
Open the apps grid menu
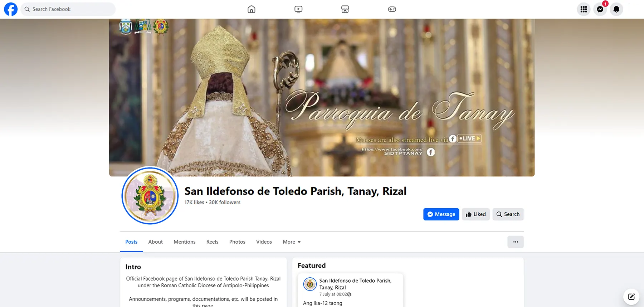point(584,9)
